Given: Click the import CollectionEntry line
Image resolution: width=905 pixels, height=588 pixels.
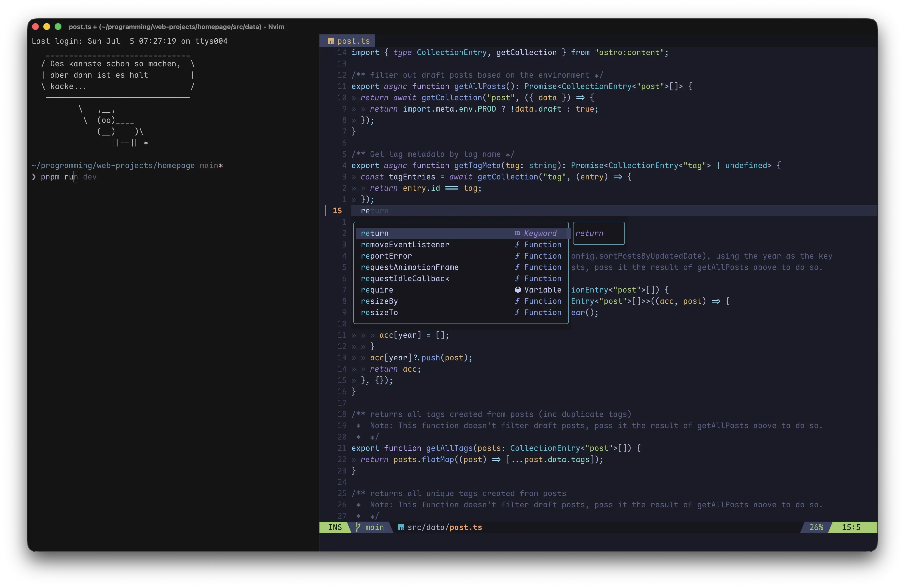Looking at the screenshot, I should 510,52.
